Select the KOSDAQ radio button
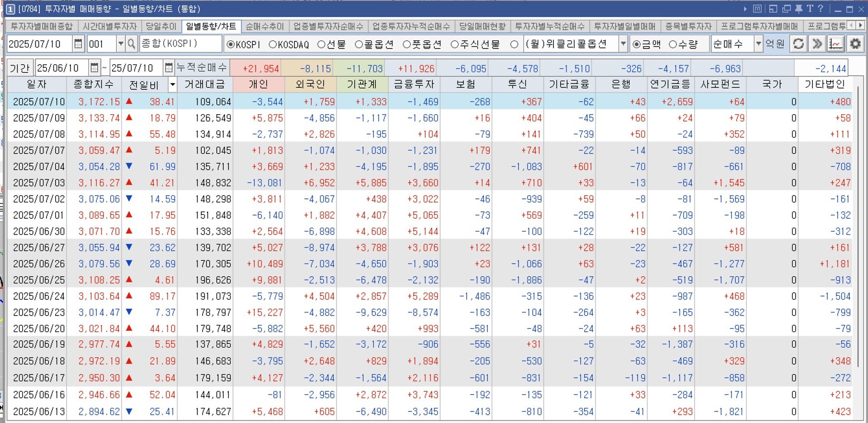The width and height of the screenshot is (868, 423). [273, 44]
